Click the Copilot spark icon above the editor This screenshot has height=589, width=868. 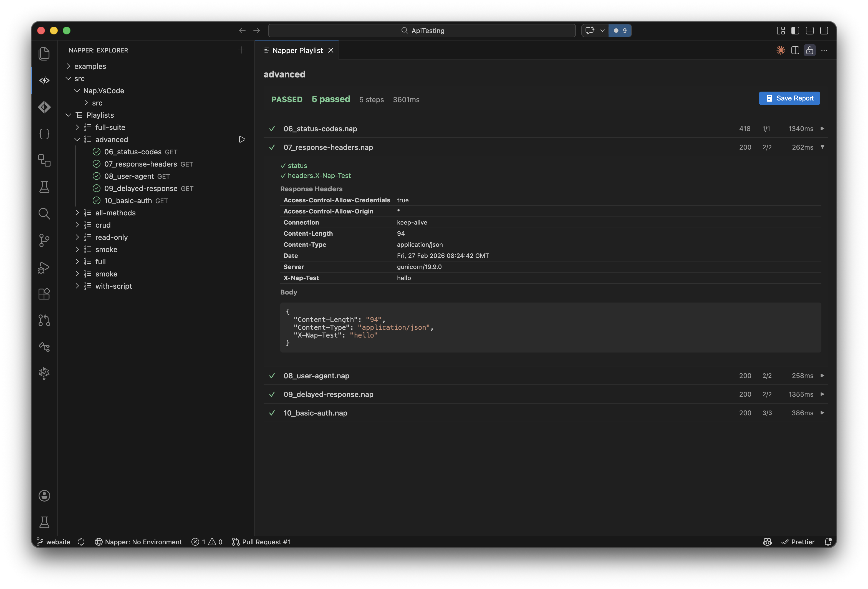coord(781,50)
